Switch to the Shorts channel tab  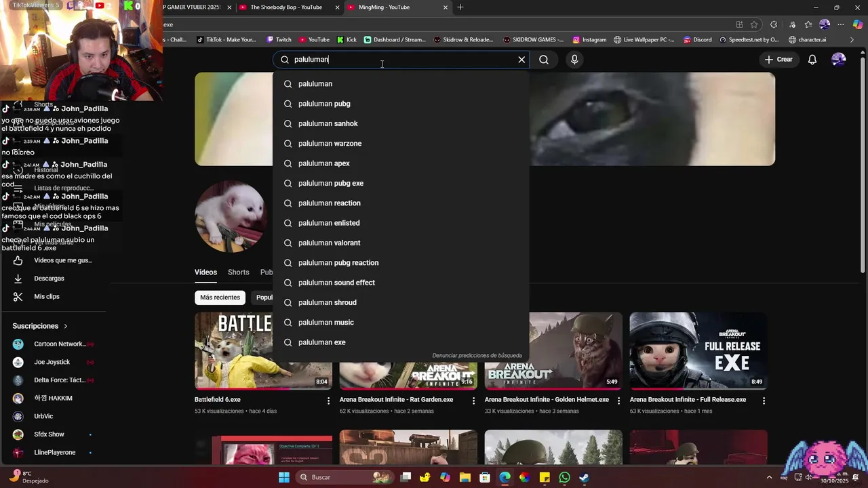tap(238, 272)
